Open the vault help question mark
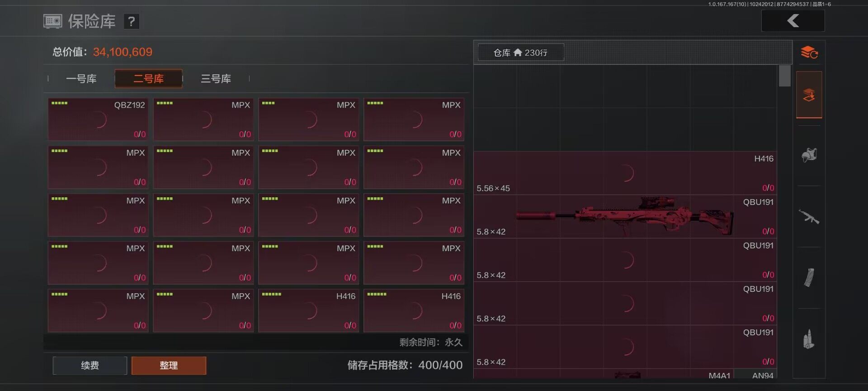 click(x=131, y=21)
